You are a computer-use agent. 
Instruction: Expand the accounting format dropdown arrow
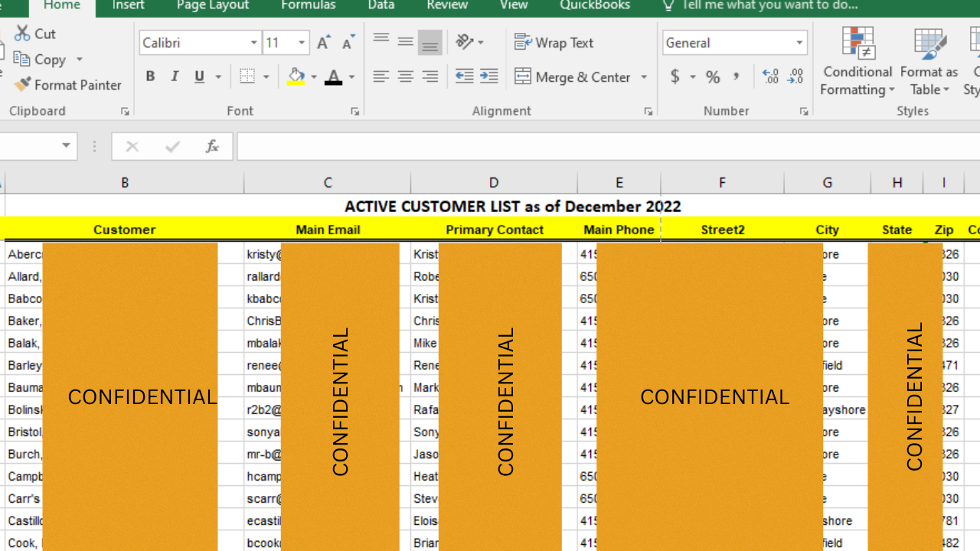pyautogui.click(x=693, y=77)
